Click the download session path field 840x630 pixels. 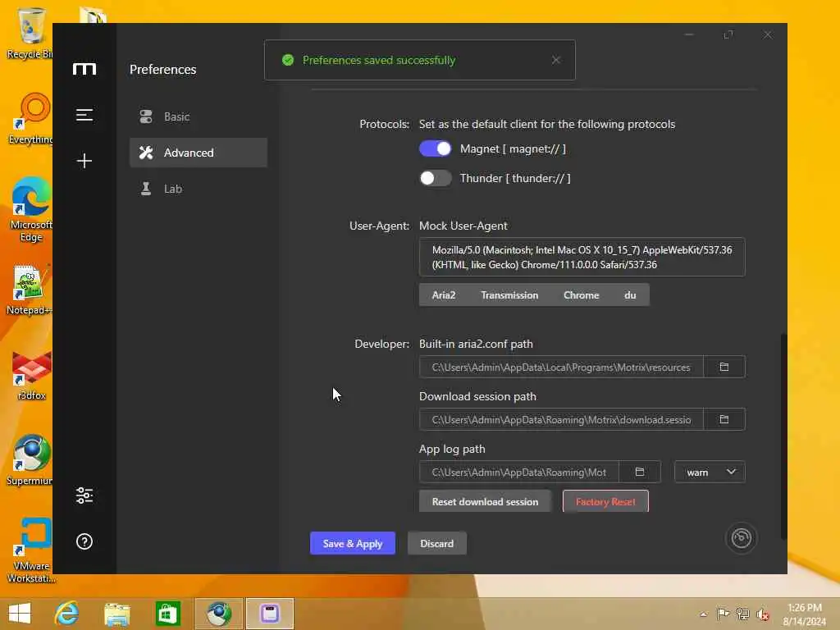point(561,419)
